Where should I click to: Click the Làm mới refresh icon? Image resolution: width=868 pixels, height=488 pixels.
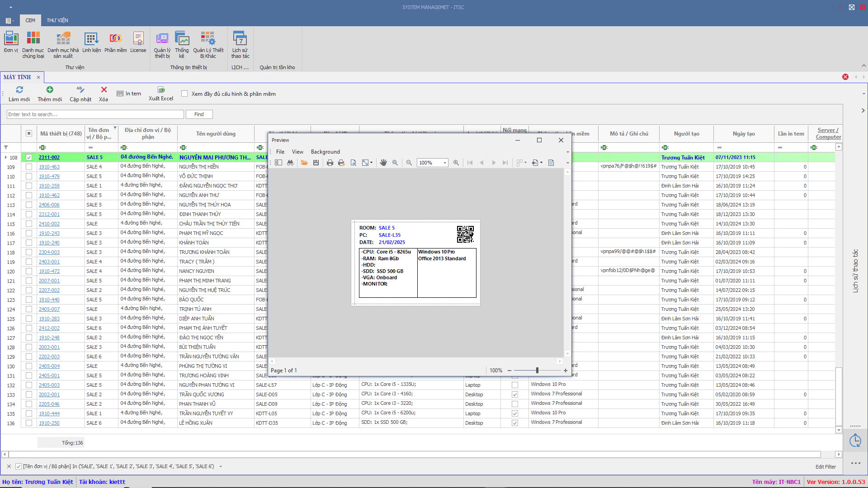(19, 89)
